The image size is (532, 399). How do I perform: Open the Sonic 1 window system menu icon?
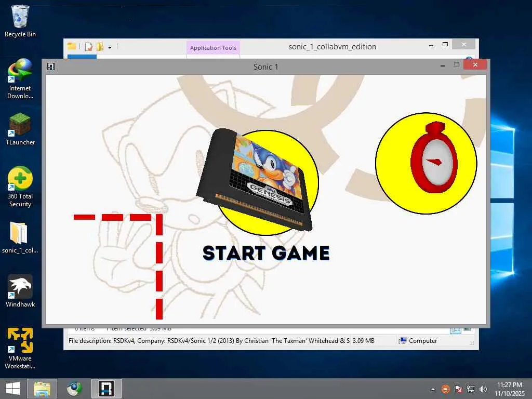tap(51, 66)
